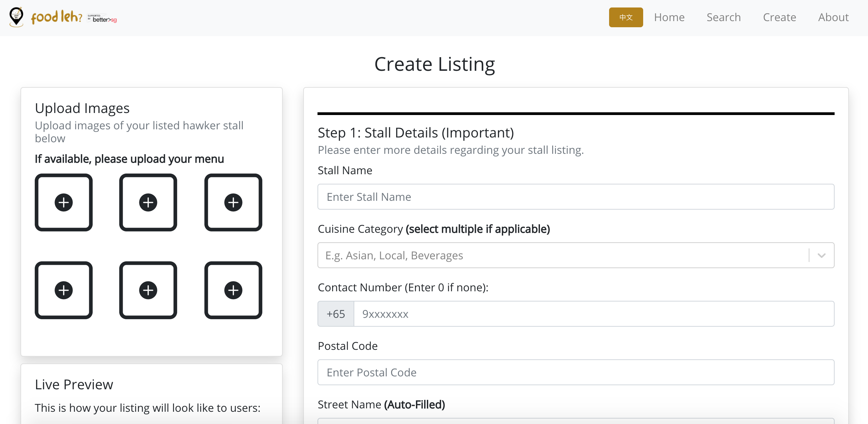
Task: Click the first image upload plus box
Action: tap(64, 202)
